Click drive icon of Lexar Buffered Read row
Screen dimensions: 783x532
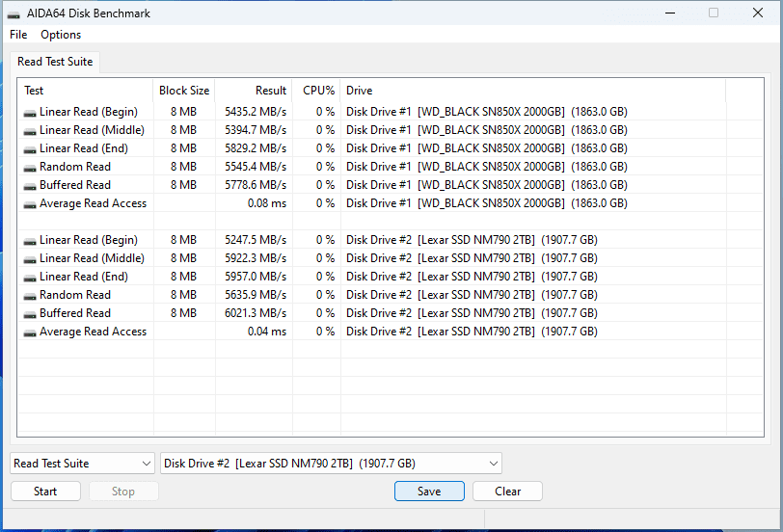pyautogui.click(x=30, y=314)
